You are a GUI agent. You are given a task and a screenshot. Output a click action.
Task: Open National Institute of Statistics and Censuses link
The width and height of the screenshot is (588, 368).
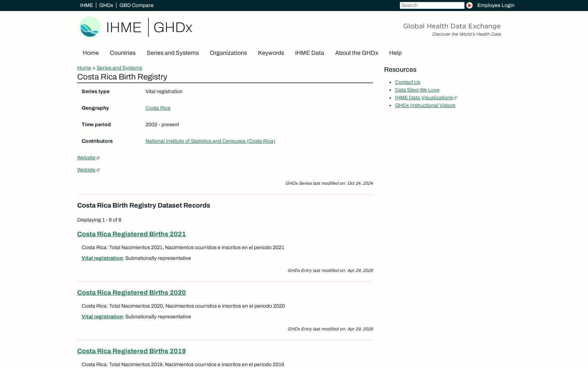[210, 141]
